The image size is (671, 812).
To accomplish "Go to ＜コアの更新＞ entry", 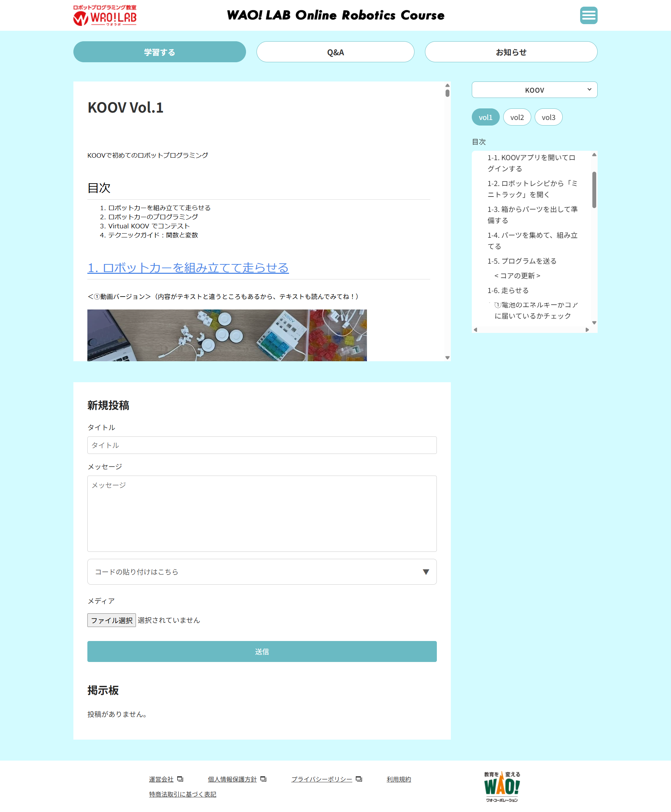I will click(517, 276).
